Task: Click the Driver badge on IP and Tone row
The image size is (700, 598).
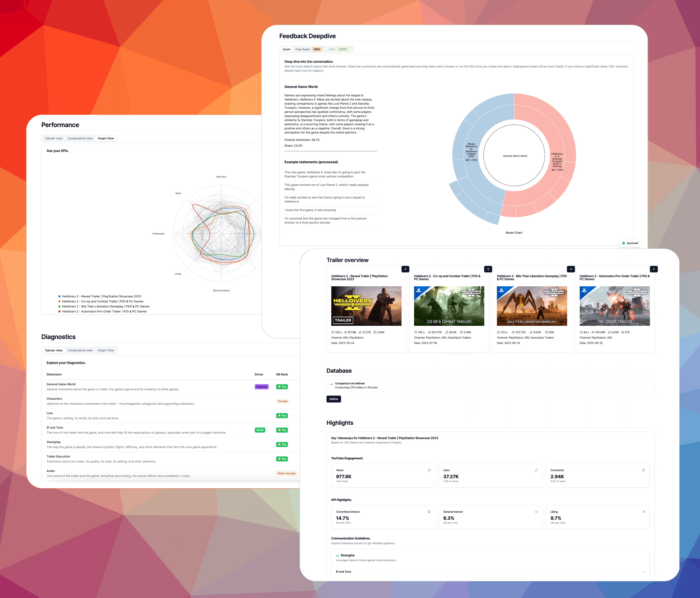Action: coord(260,430)
